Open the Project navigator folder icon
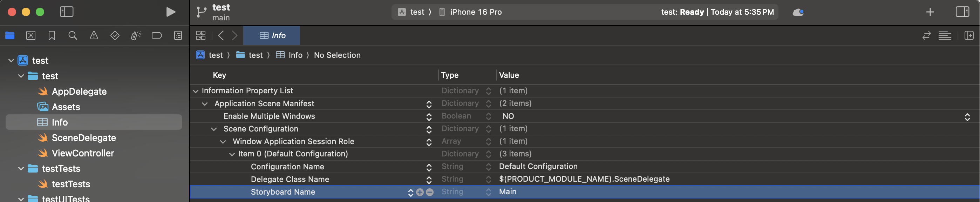Viewport: 980px width, 202px height. pos(9,35)
